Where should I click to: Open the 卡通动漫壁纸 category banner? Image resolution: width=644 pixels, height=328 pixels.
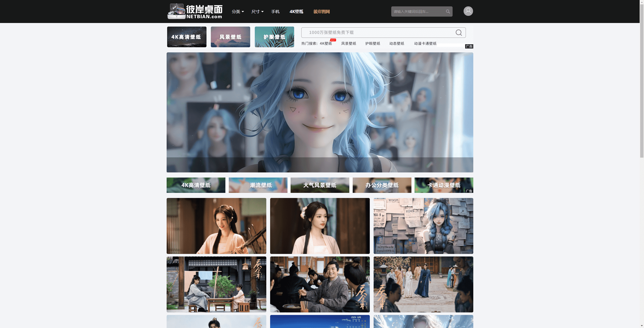coord(444,185)
